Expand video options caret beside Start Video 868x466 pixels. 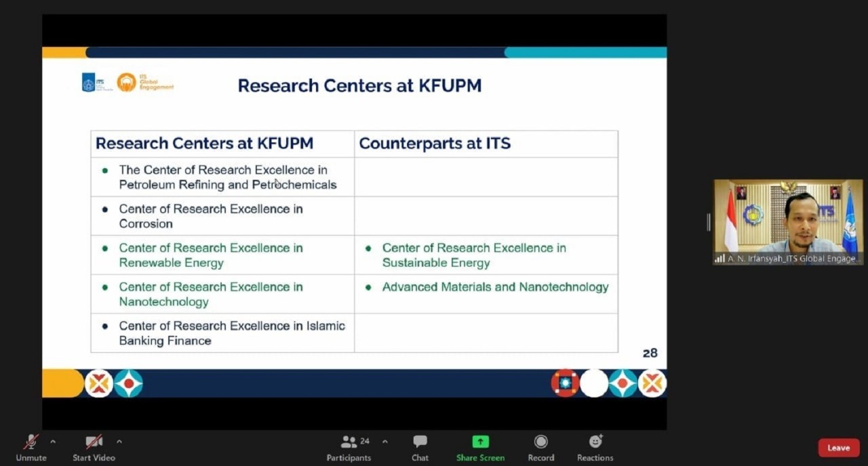click(119, 442)
